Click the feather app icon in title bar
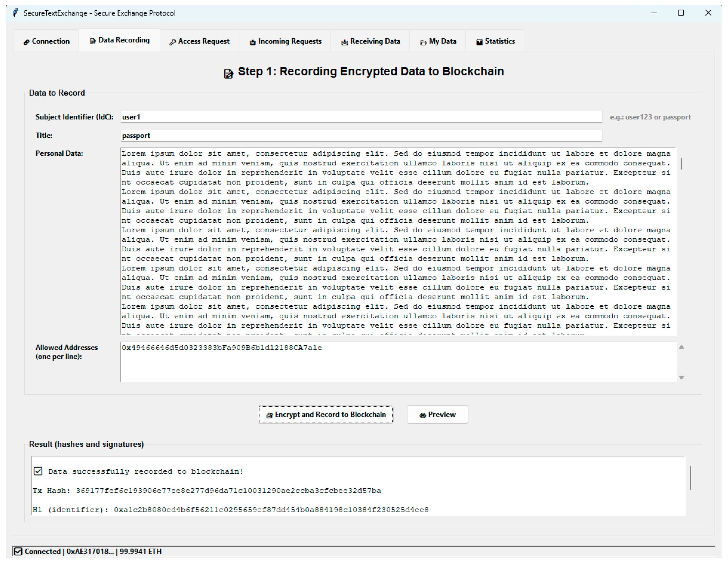The height and width of the screenshot is (565, 728). [x=15, y=13]
